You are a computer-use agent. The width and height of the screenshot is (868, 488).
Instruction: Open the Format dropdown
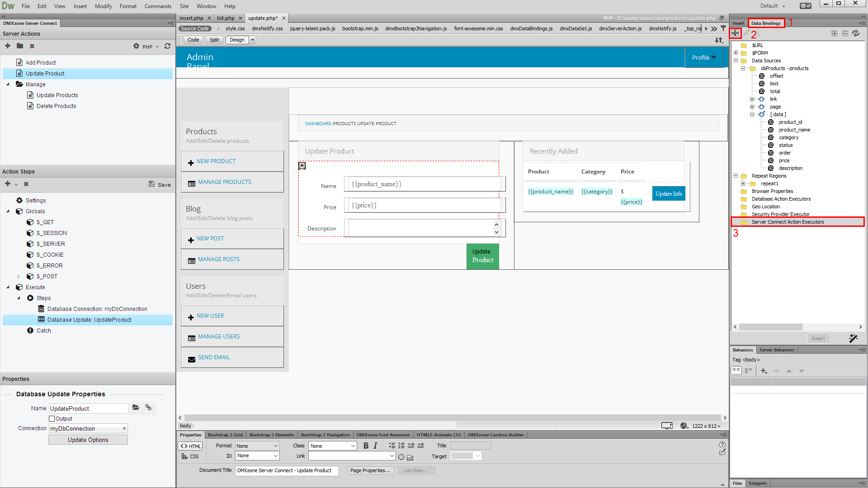[x=257, y=446]
